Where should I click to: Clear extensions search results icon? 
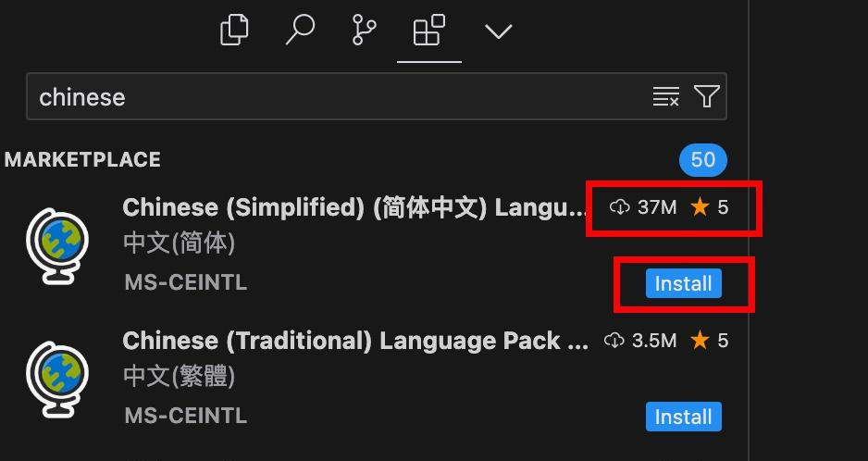pos(666,96)
